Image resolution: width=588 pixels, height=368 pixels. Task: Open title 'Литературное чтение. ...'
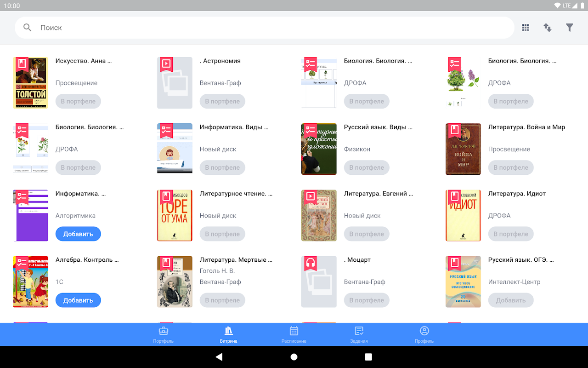pos(236,193)
